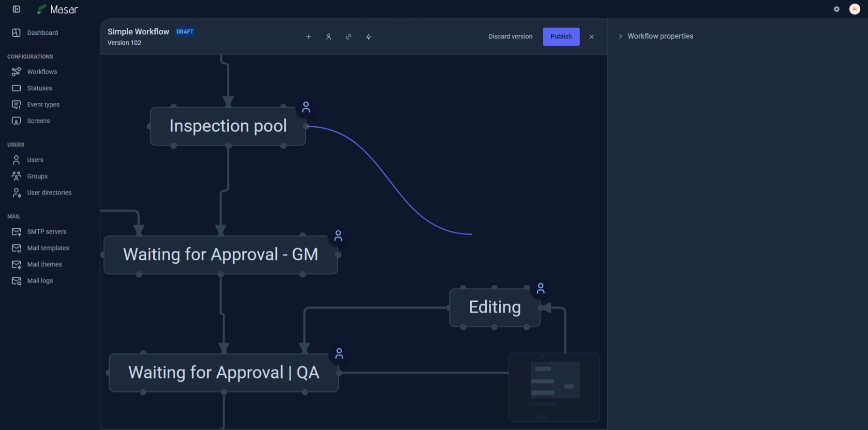Click the lightning trigger icon in the toolbar

pyautogui.click(x=368, y=36)
